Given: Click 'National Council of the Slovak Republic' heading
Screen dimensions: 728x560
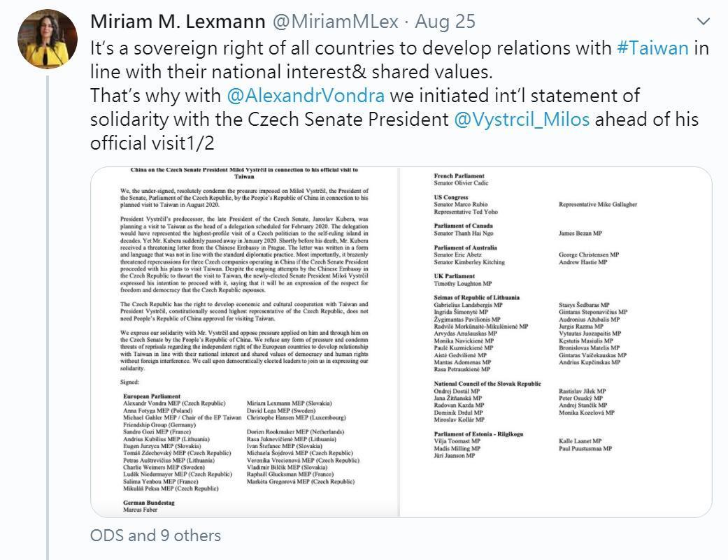Looking at the screenshot, I should coord(487,384).
